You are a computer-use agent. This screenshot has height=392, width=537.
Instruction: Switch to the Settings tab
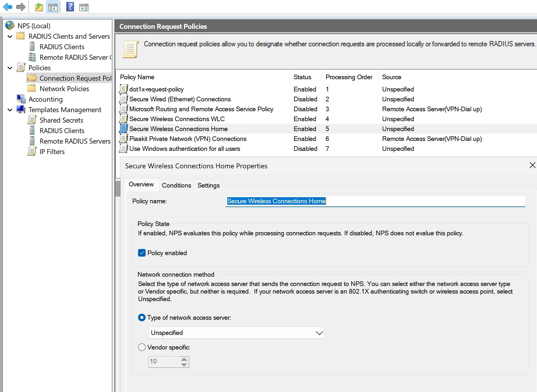pos(209,185)
